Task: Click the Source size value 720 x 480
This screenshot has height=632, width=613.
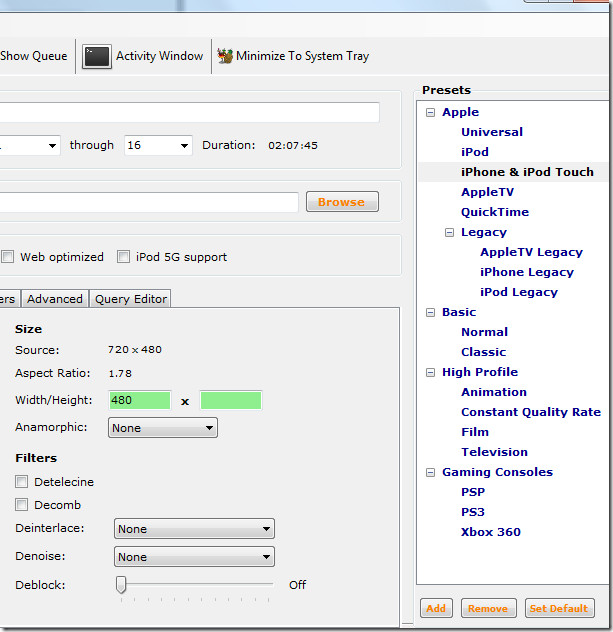Action: (x=135, y=349)
